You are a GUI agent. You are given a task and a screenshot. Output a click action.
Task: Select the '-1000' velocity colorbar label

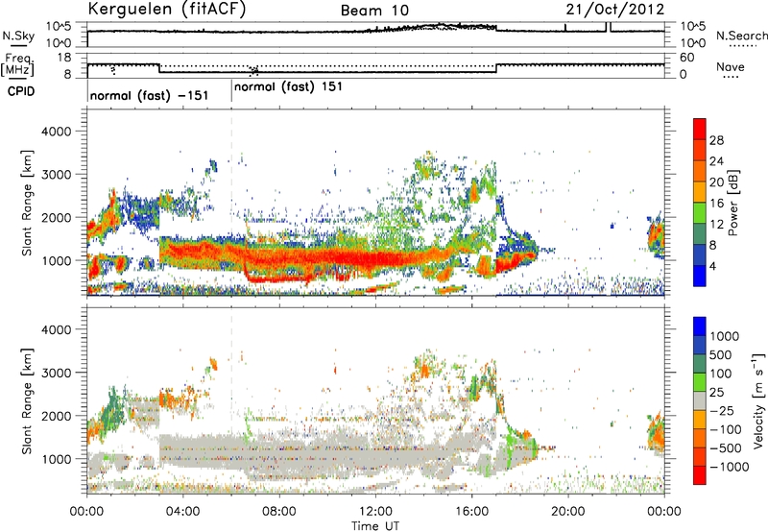click(729, 467)
